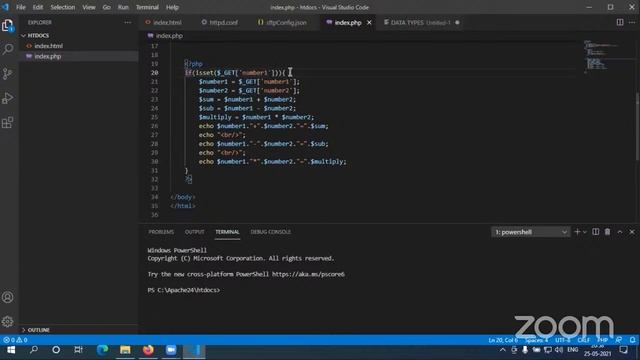Open the launch profile dropdown beside plus
This screenshot has height=360, width=640.
point(585,232)
